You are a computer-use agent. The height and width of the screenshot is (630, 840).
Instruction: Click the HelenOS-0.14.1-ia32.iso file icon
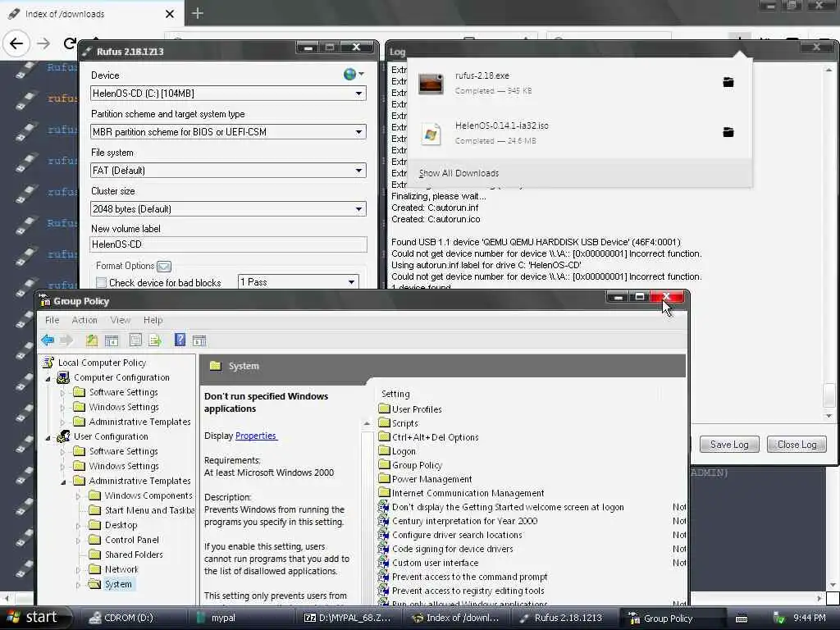click(x=431, y=134)
